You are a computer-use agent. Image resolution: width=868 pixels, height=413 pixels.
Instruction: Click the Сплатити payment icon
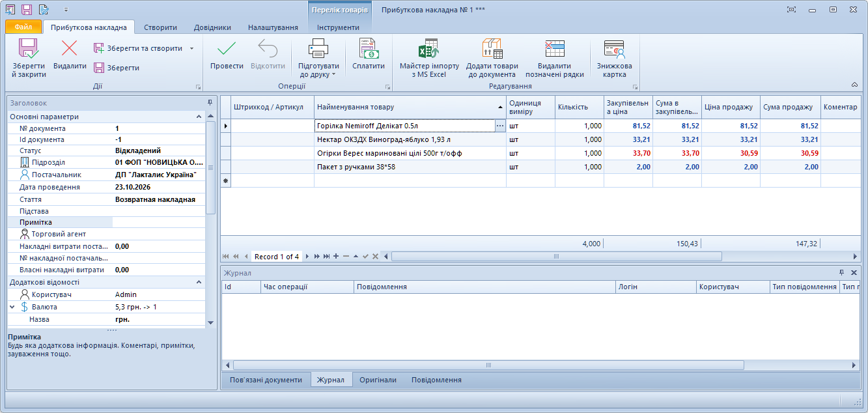(x=369, y=48)
